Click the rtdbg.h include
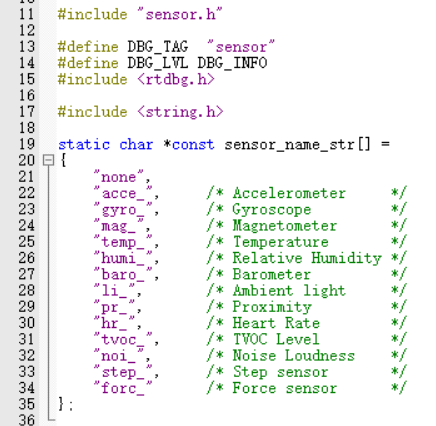Screen dimensions: 436x426 [176, 80]
